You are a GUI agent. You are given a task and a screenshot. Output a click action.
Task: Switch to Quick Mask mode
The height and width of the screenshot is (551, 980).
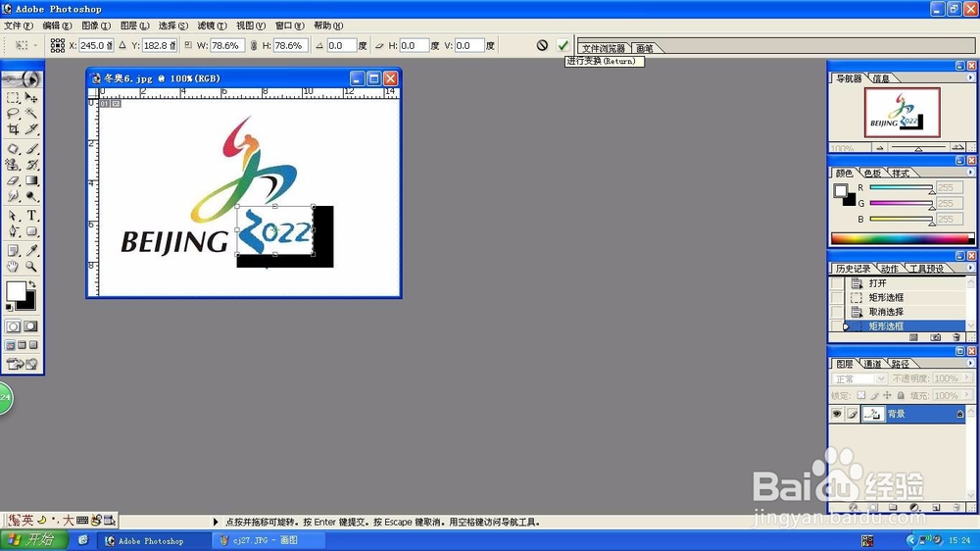point(30,326)
